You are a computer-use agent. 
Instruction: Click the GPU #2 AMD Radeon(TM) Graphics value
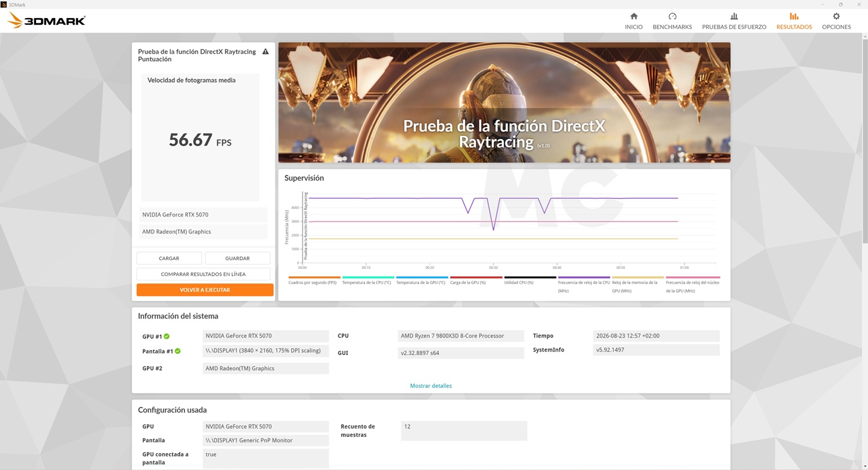266,368
